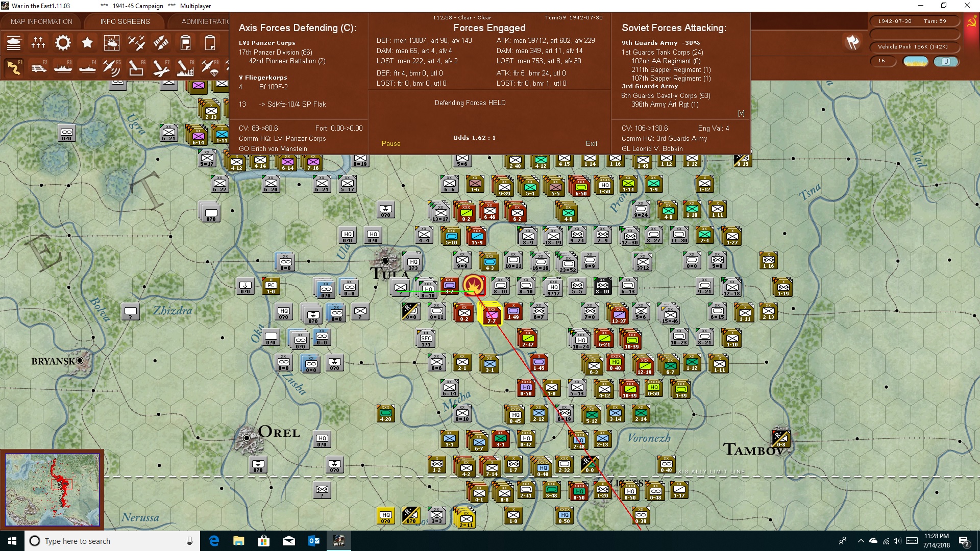Toggle F8 bomb city mode
The height and width of the screenshot is (551, 980).
[185, 67]
